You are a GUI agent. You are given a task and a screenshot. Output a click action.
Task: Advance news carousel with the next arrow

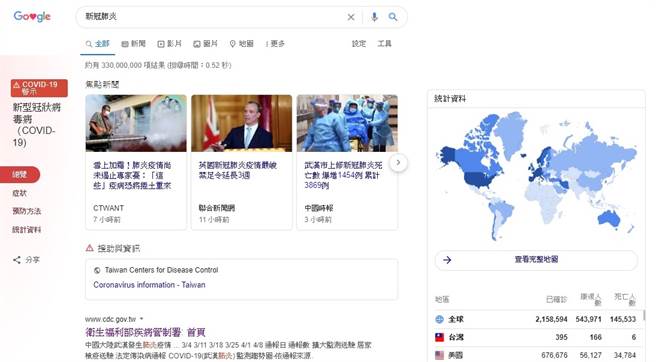[398, 162]
